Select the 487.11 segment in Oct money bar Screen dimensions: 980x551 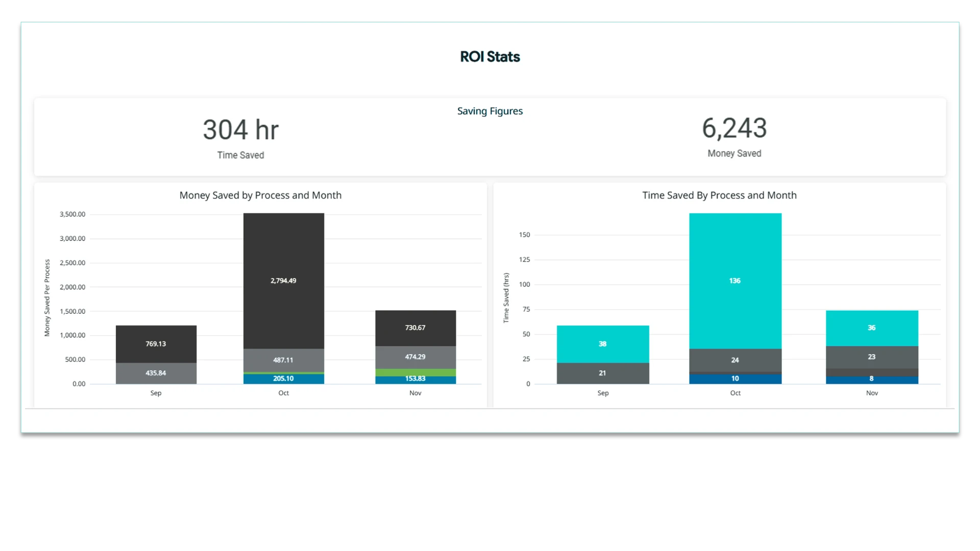click(x=284, y=360)
